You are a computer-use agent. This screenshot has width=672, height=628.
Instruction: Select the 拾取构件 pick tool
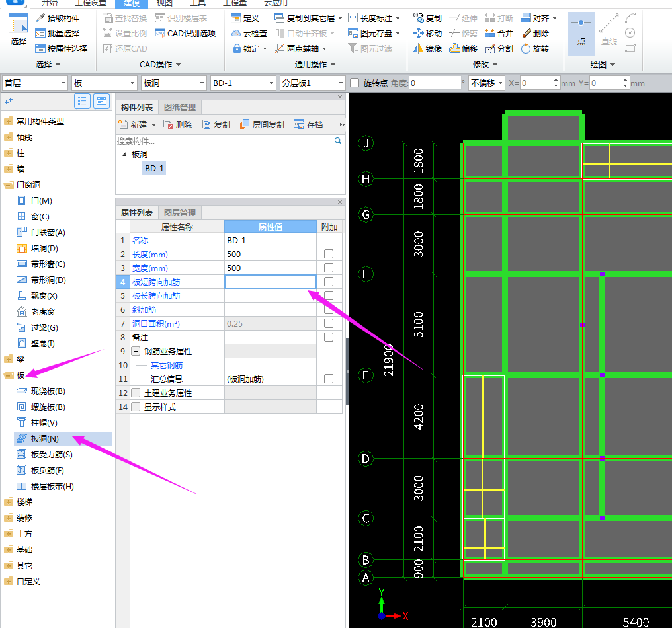tap(58, 18)
